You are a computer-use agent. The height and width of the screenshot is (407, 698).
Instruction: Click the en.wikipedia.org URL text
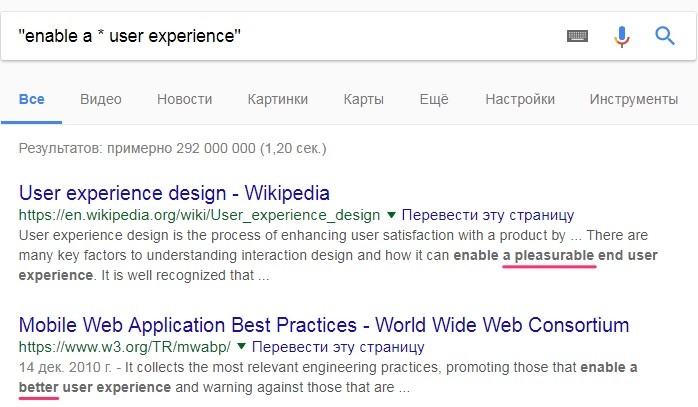(199, 215)
